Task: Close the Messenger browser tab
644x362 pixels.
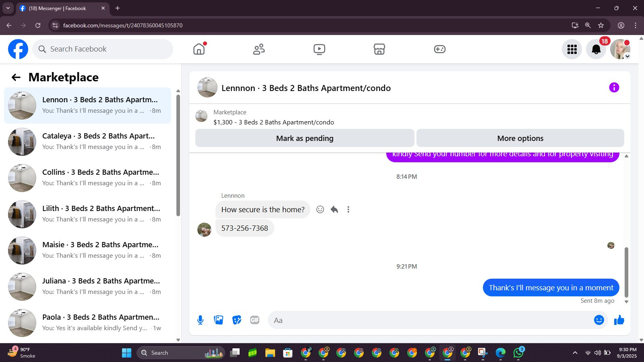Action: point(103,8)
